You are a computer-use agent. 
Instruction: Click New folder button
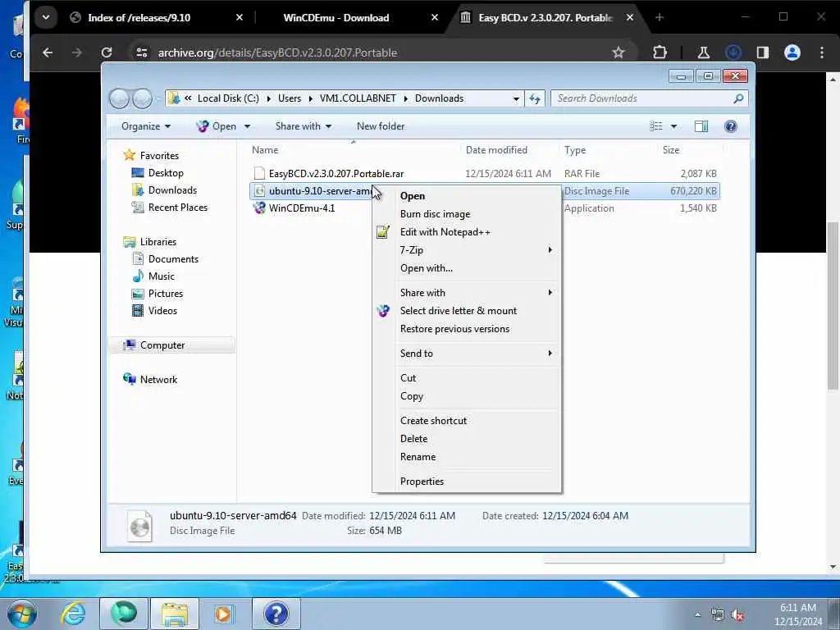381,126
